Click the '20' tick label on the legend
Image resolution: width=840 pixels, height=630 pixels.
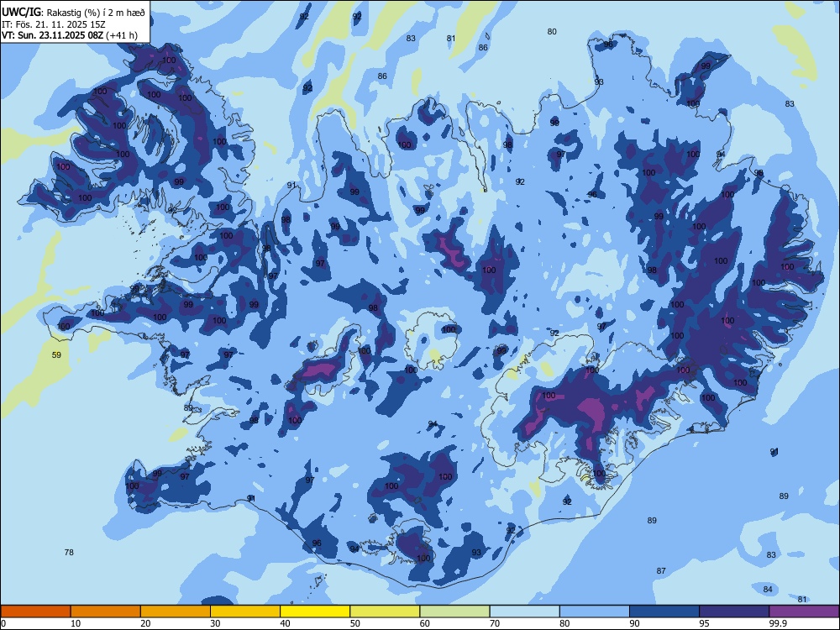[x=145, y=623]
